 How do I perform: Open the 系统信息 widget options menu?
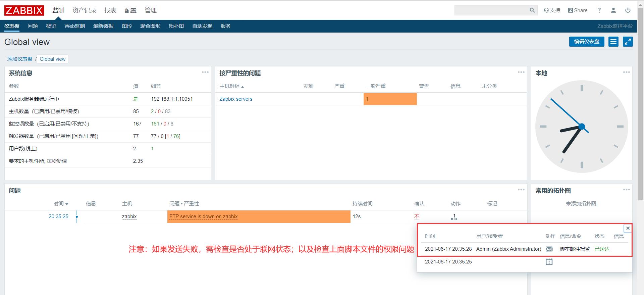click(205, 72)
